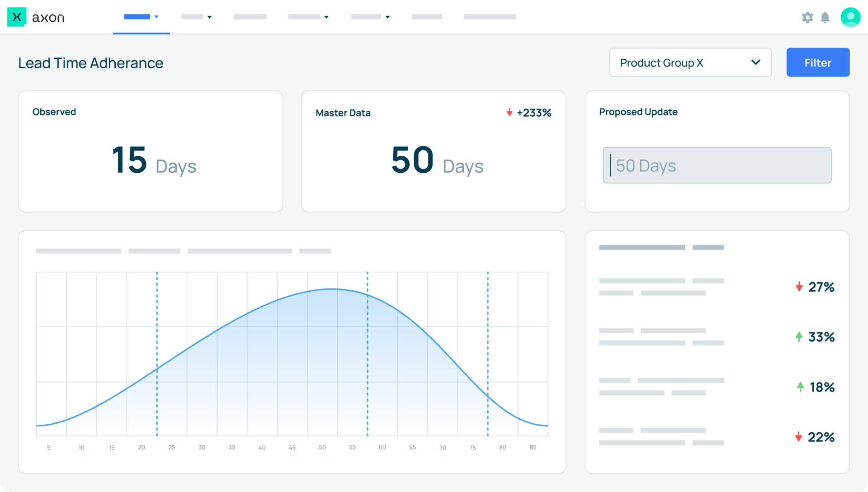Click the dashed marker line near 80
The height and width of the screenshot is (492, 868).
pyautogui.click(x=488, y=354)
